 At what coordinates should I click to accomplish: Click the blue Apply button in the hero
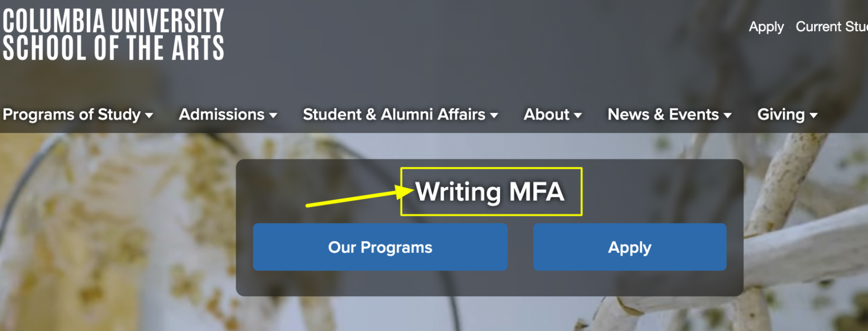pos(630,247)
